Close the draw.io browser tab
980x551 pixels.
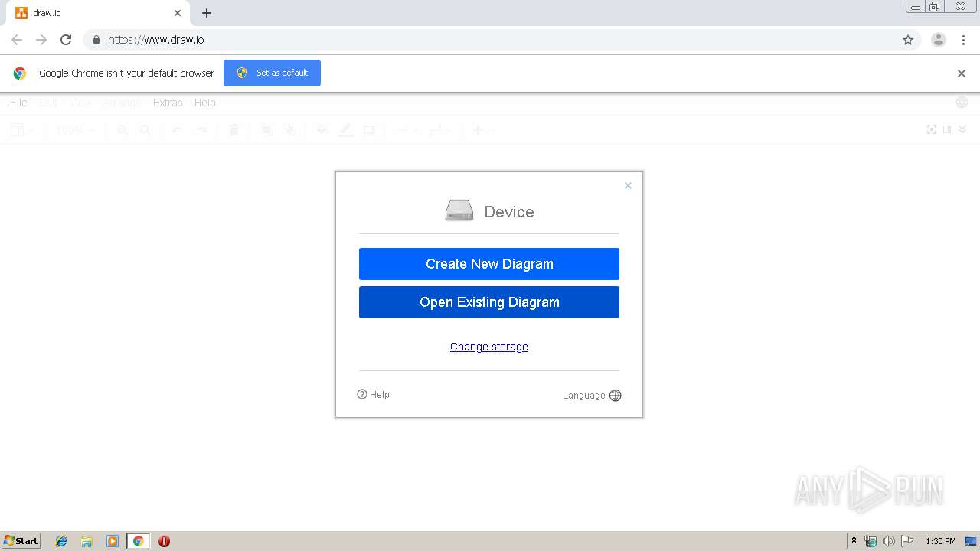coord(178,13)
